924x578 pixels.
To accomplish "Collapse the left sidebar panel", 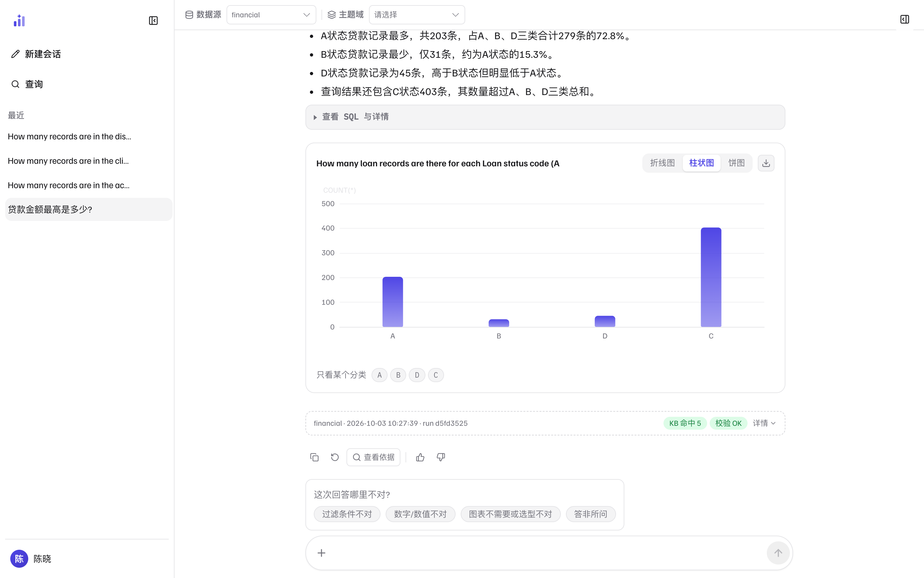I will tap(153, 21).
